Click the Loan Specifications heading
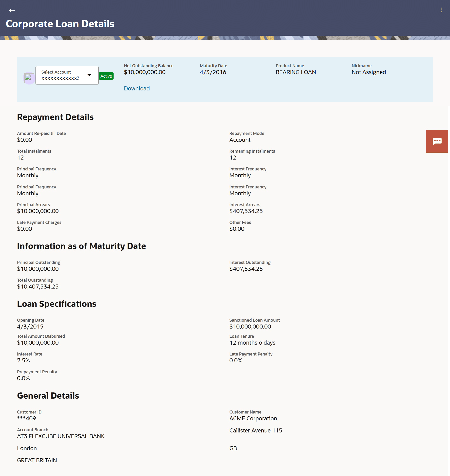The width and height of the screenshot is (450, 476). click(x=57, y=304)
